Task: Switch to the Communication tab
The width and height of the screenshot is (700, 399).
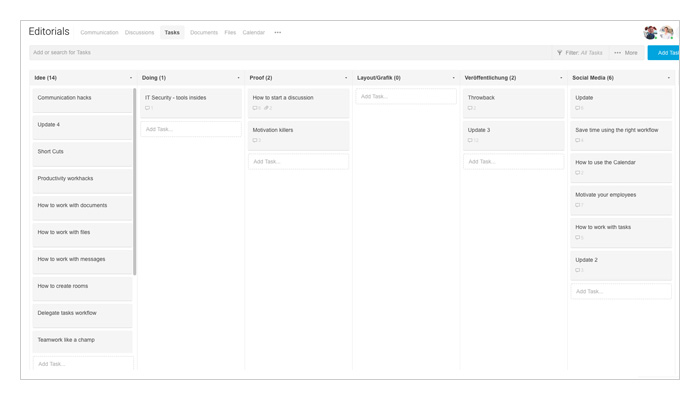Action: (x=99, y=33)
